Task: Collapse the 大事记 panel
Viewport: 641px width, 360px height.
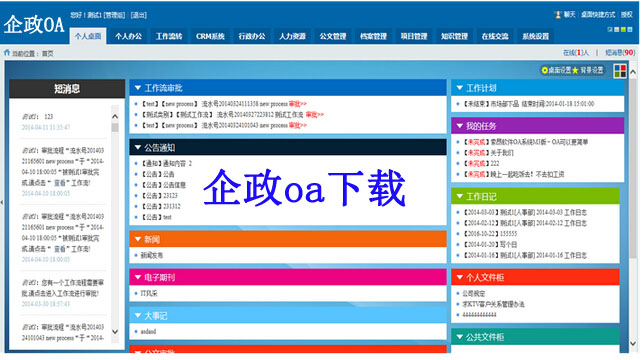Action: pyautogui.click(x=138, y=315)
